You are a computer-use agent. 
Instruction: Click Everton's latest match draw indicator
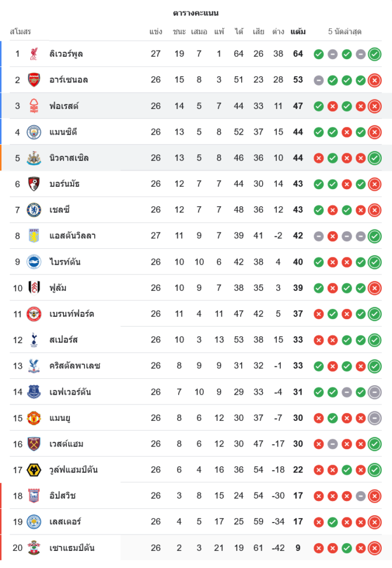click(374, 392)
